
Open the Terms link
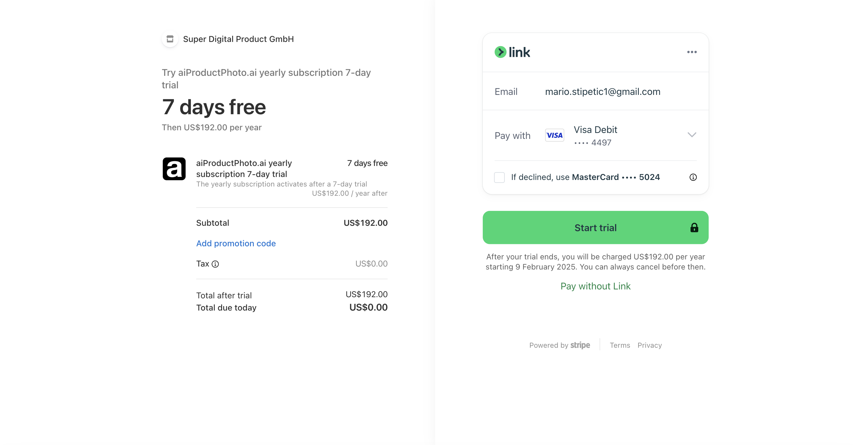point(620,345)
